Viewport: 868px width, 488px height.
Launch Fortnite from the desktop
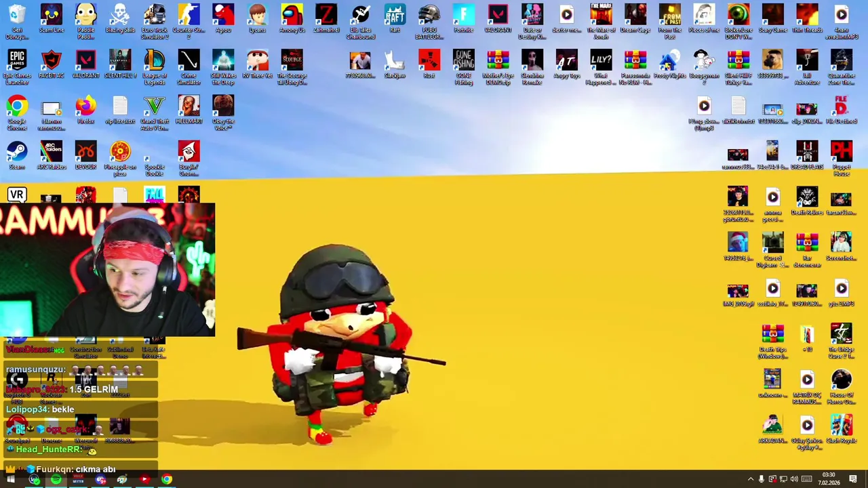tap(464, 19)
